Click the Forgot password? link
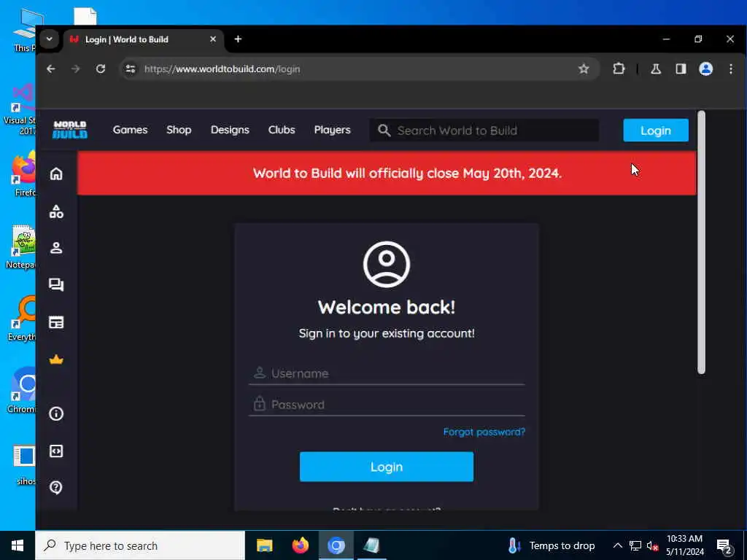This screenshot has height=560, width=747. pyautogui.click(x=484, y=432)
